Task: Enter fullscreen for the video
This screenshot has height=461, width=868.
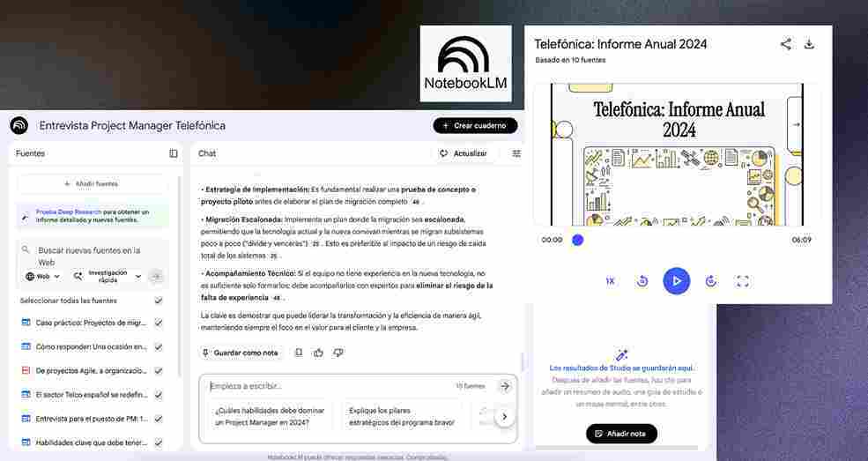Action: pyautogui.click(x=742, y=281)
